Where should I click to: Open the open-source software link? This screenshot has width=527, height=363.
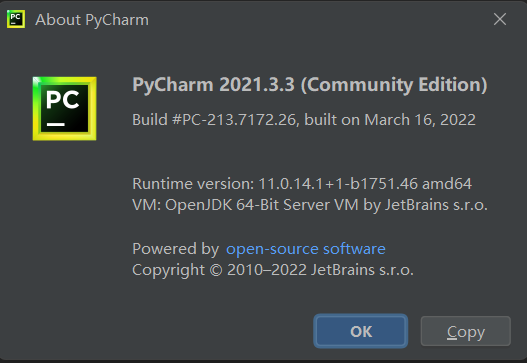[306, 249]
